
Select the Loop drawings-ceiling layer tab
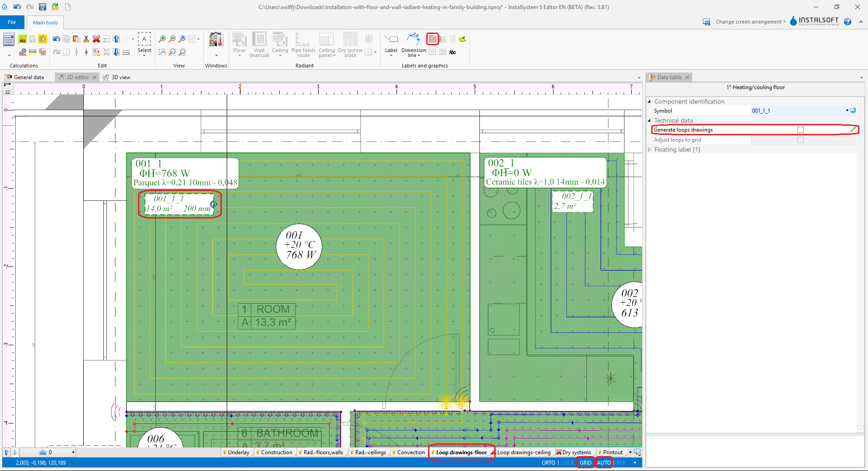[x=524, y=452]
